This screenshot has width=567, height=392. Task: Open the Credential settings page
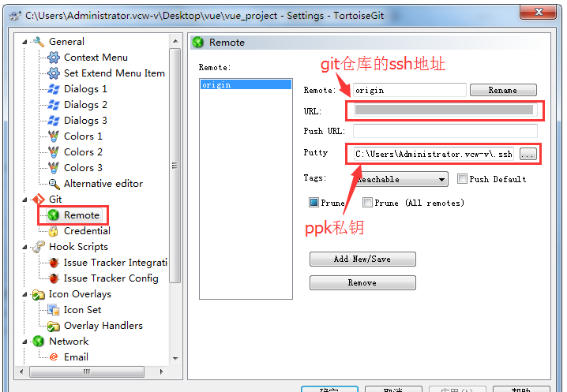tap(87, 231)
